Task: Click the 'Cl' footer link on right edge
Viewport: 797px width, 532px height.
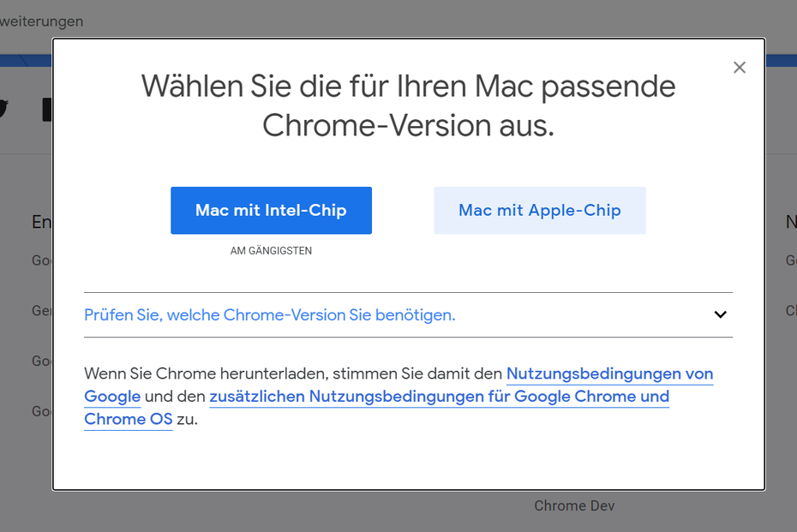Action: click(x=791, y=310)
